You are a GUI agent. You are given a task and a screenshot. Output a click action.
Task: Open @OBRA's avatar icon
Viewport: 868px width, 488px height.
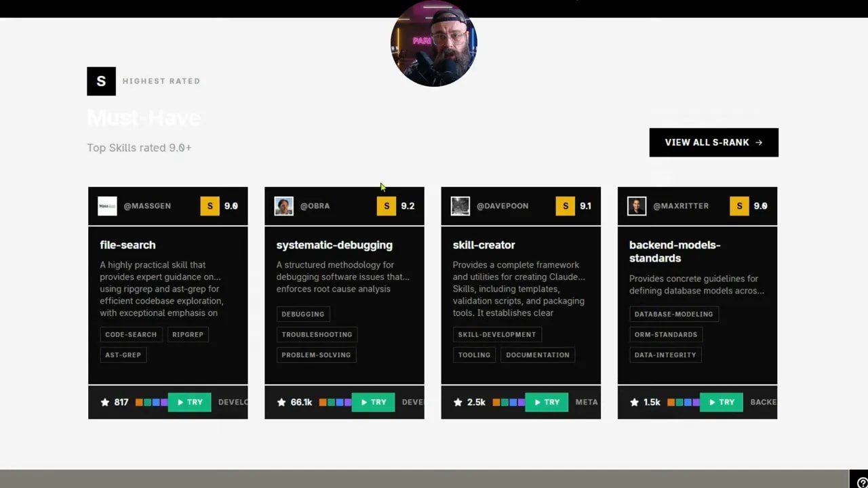click(x=283, y=205)
